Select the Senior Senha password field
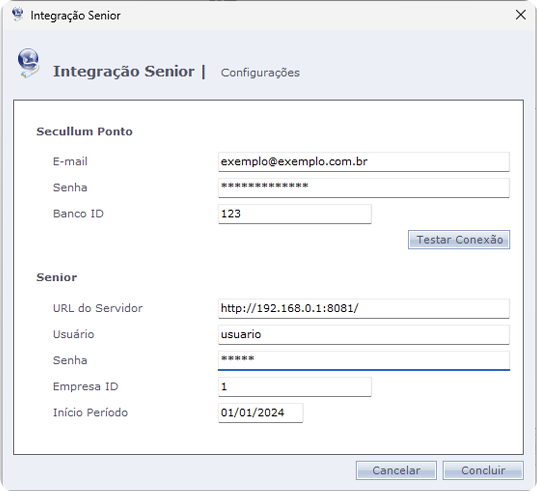 click(364, 361)
